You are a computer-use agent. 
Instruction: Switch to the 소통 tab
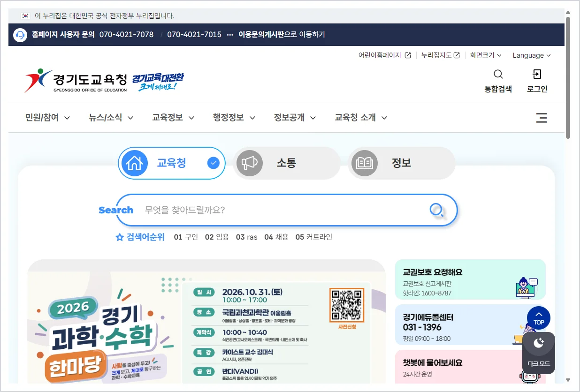coord(287,163)
